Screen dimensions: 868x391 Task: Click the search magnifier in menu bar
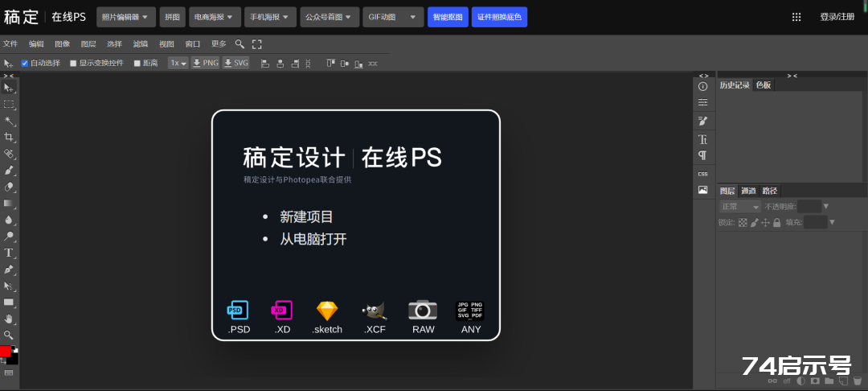[x=240, y=43]
